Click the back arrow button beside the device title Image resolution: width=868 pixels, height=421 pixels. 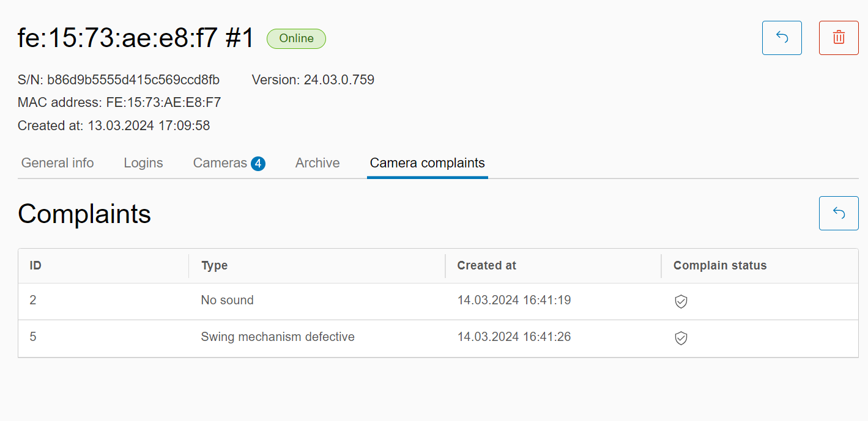point(781,38)
